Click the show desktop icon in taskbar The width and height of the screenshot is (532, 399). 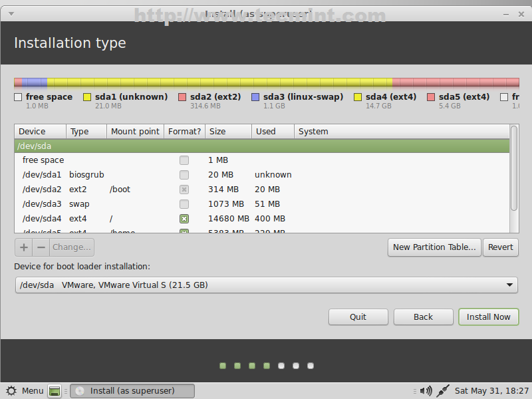point(55,391)
